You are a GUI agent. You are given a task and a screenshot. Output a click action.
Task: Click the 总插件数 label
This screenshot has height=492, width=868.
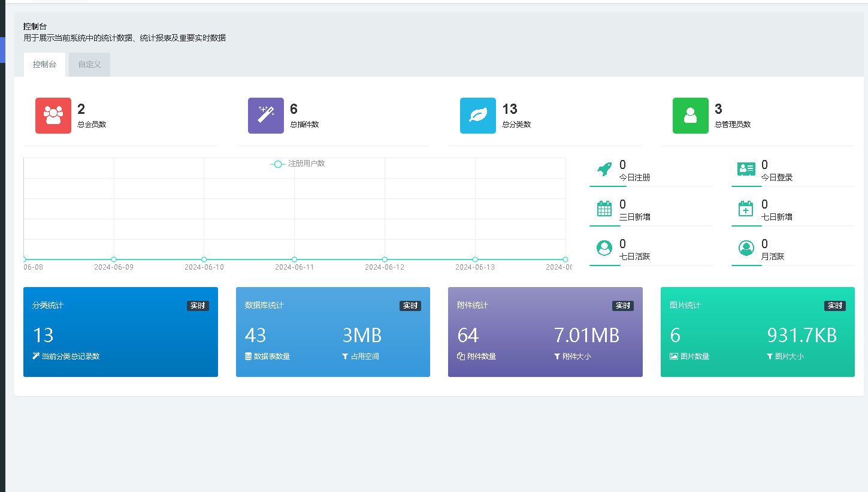click(304, 125)
